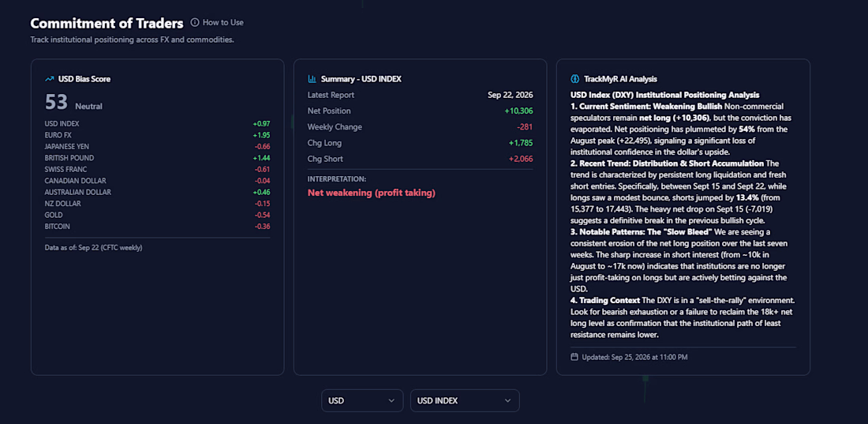The height and width of the screenshot is (424, 868).
Task: Click the TrackMyR AI Analysis title
Action: tap(620, 79)
